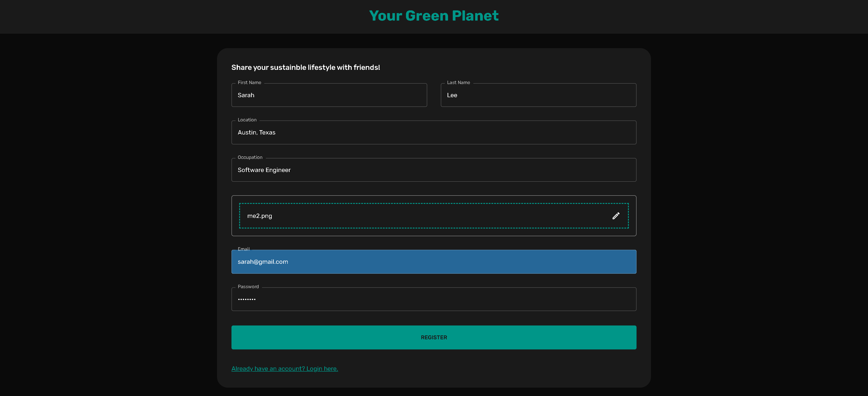
Task: Click the me2.png file name text
Action: pyautogui.click(x=259, y=216)
